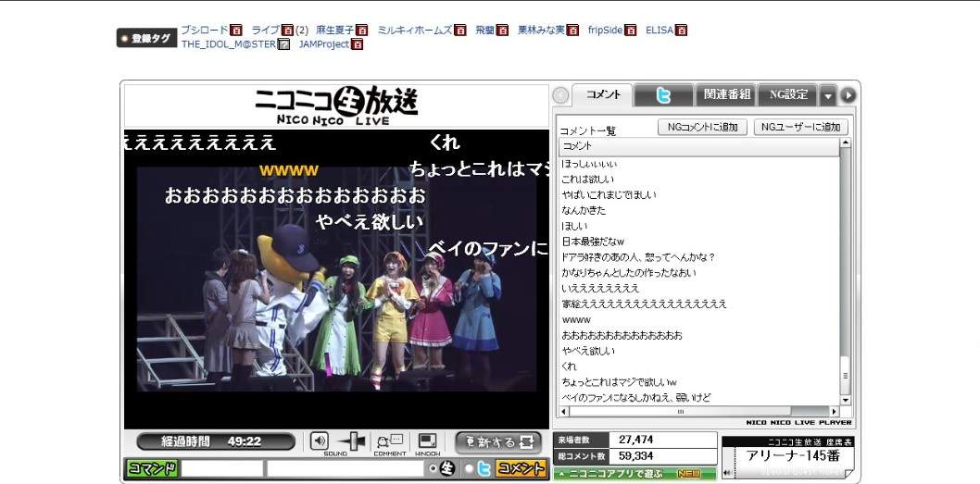Click the green コマンド button
This screenshot has width=980, height=484.
(x=152, y=468)
